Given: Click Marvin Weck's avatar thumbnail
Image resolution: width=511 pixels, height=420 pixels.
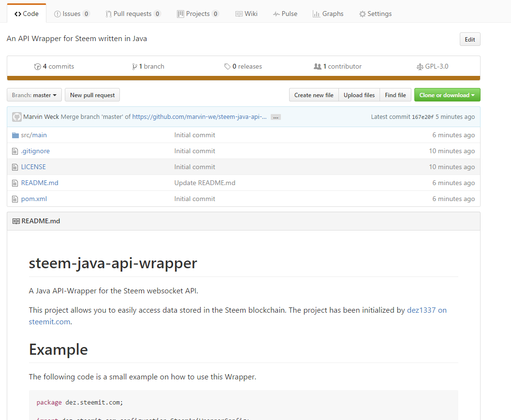Looking at the screenshot, I should tap(16, 117).
